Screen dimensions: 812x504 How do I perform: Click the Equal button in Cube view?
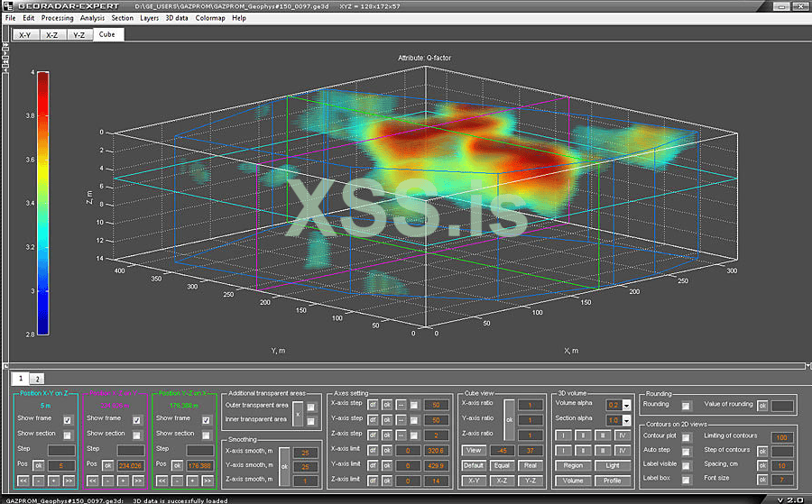[x=503, y=465]
